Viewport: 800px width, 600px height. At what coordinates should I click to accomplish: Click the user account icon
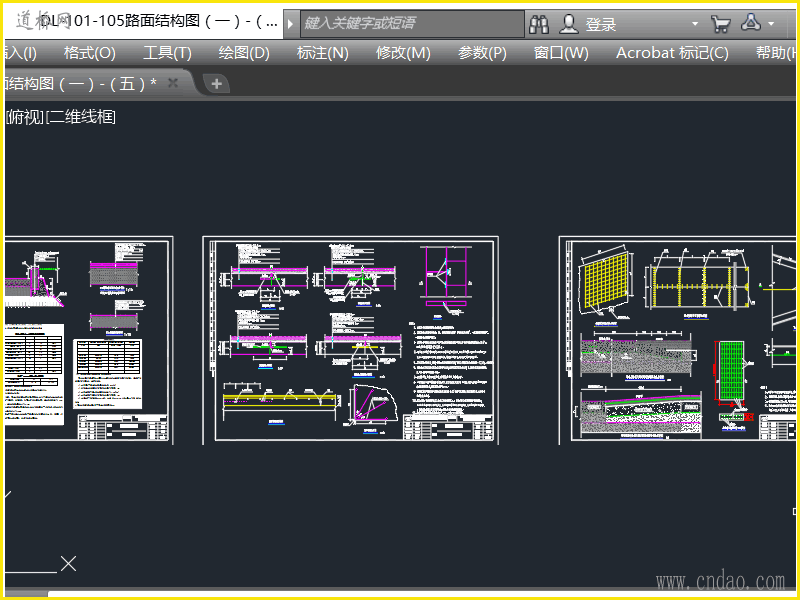pyautogui.click(x=568, y=24)
